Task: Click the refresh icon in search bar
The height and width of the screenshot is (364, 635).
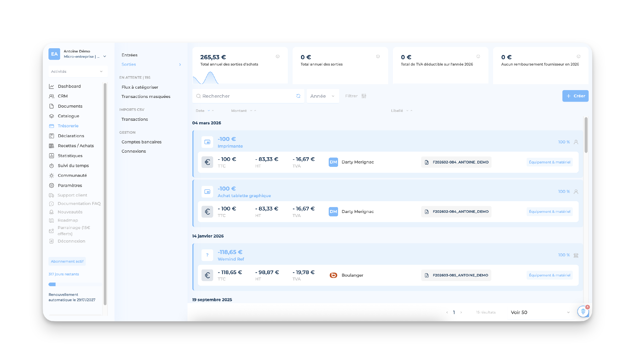Action: 298,96
